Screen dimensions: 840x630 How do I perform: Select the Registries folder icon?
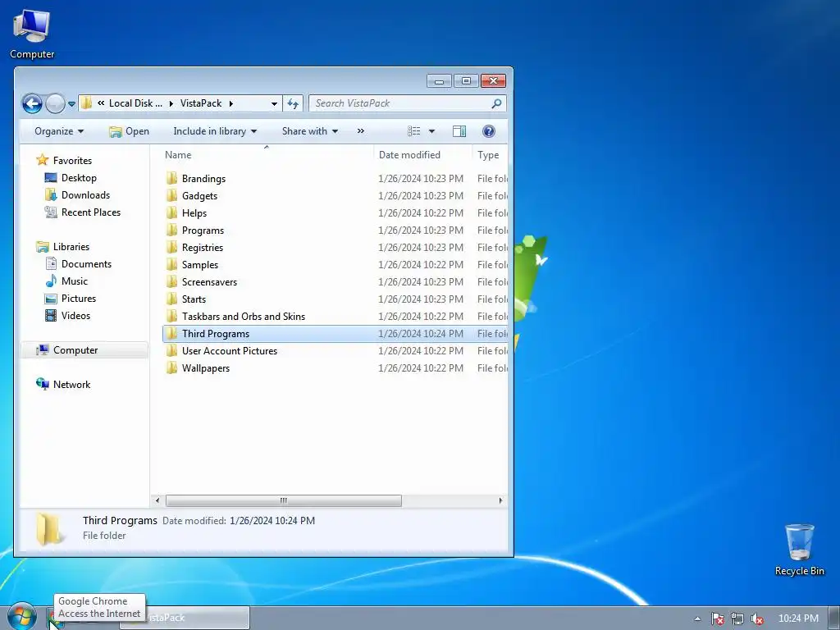(171, 247)
